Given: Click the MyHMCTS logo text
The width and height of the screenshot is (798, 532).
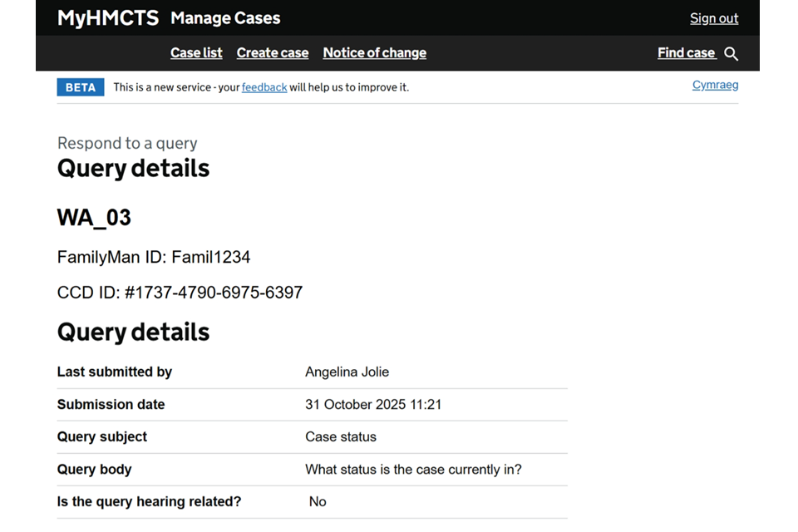Looking at the screenshot, I should coord(107,18).
